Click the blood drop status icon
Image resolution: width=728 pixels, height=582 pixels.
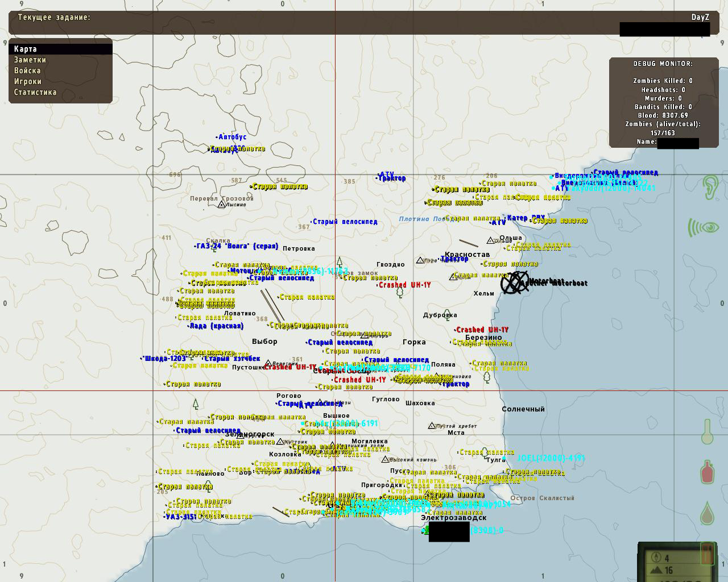click(707, 513)
